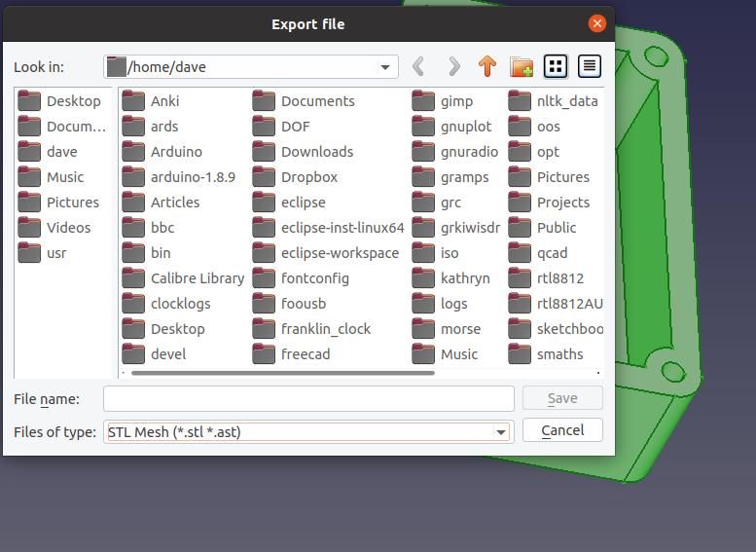Select the bin folder

146,253
